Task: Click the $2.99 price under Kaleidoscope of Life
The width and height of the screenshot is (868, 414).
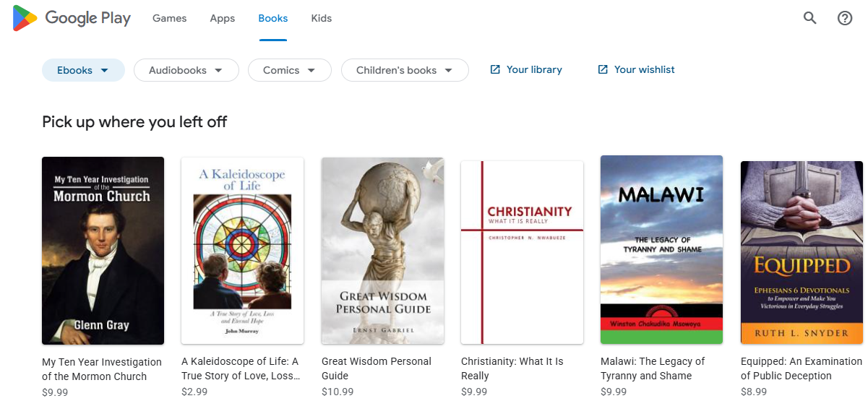Action: [194, 392]
